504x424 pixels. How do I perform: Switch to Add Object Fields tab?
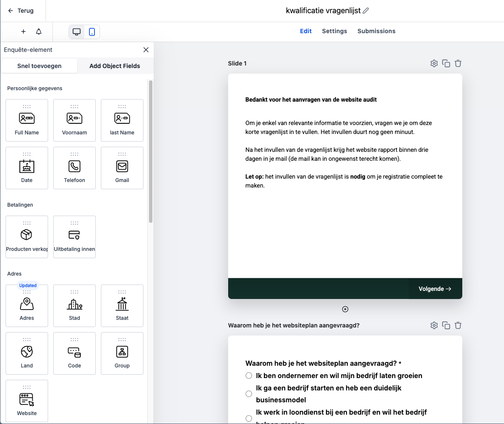[115, 66]
